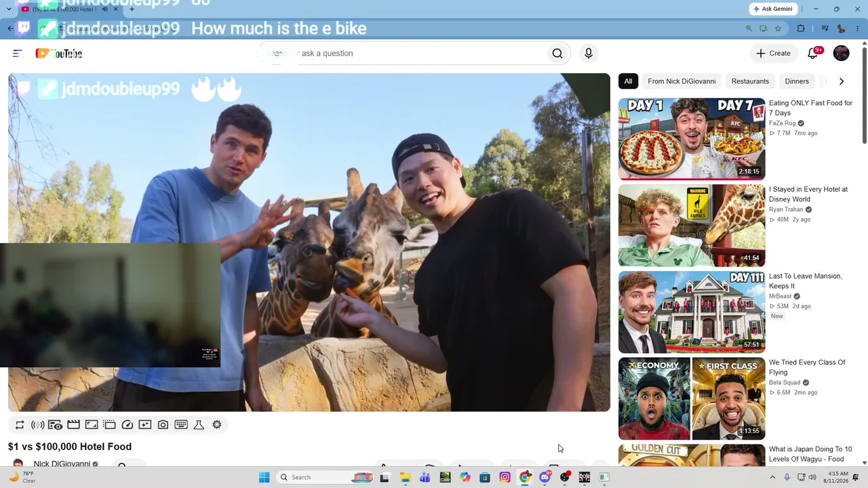This screenshot has height=488, width=868.
Task: Click the dotted-frame window icon below player
Action: (x=109, y=425)
